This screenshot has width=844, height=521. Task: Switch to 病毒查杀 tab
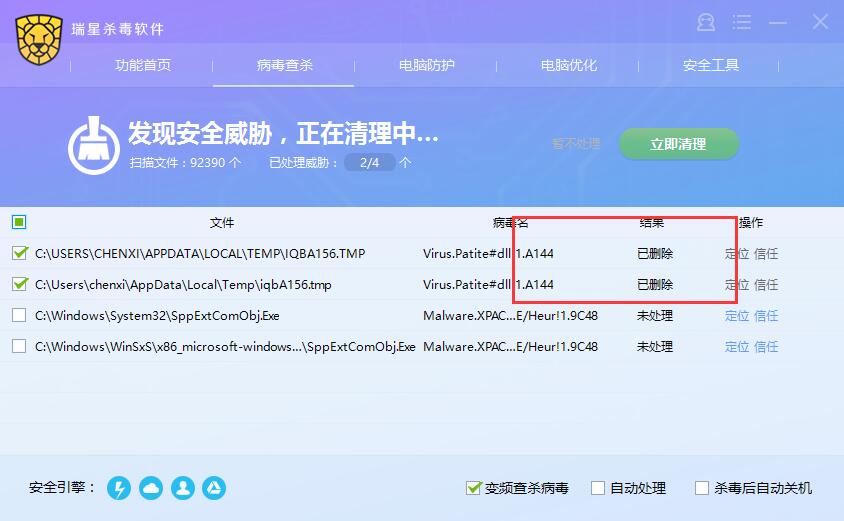tap(284, 66)
